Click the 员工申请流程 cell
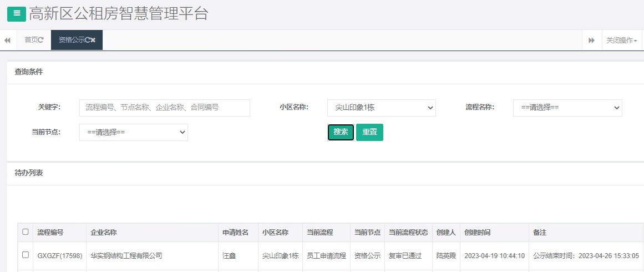This screenshot has width=644, height=272. coord(327,255)
